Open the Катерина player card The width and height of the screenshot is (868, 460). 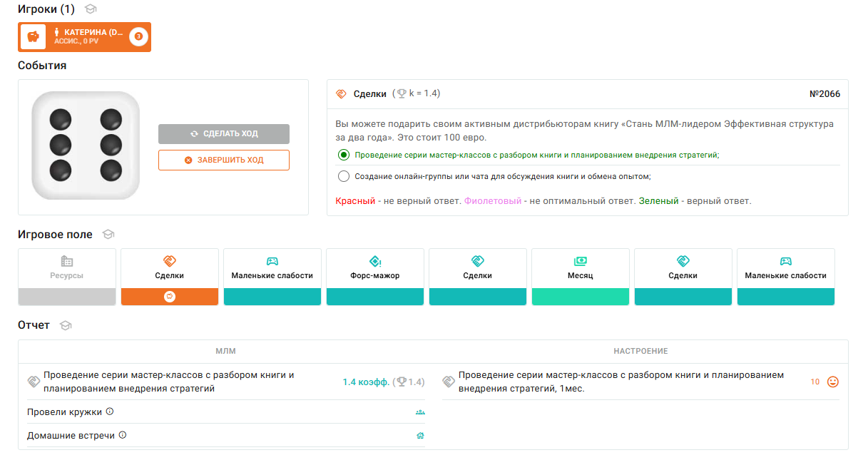coord(89,36)
